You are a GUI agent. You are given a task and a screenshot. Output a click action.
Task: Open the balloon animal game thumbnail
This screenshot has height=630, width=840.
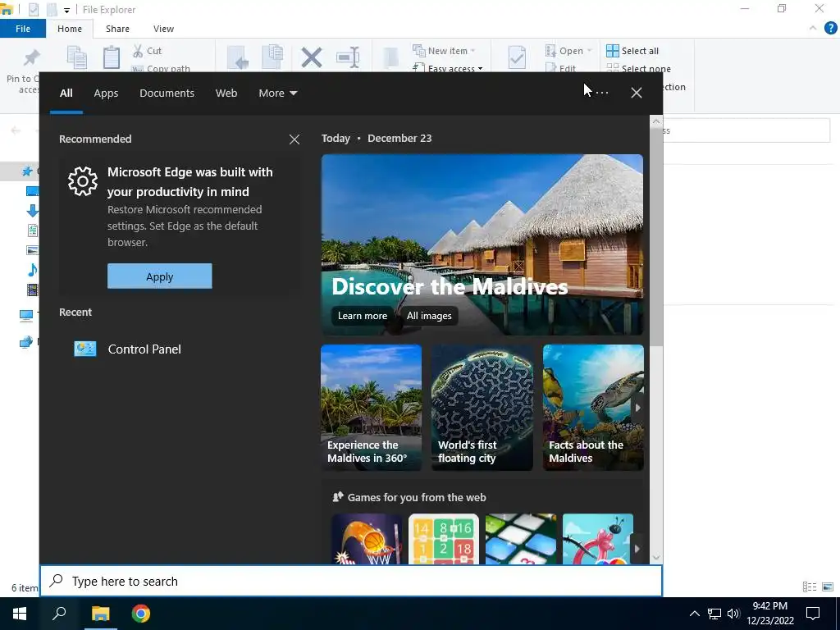(x=598, y=539)
